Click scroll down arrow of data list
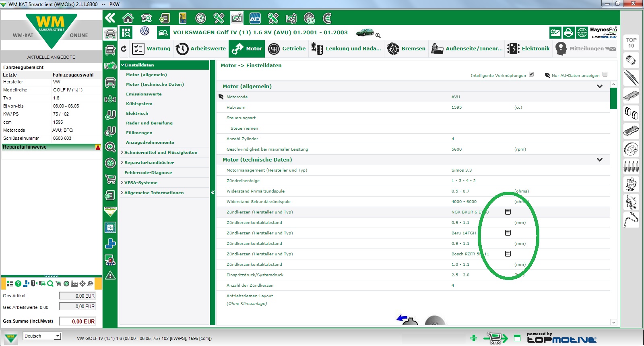644x346 pixels. click(x=613, y=322)
